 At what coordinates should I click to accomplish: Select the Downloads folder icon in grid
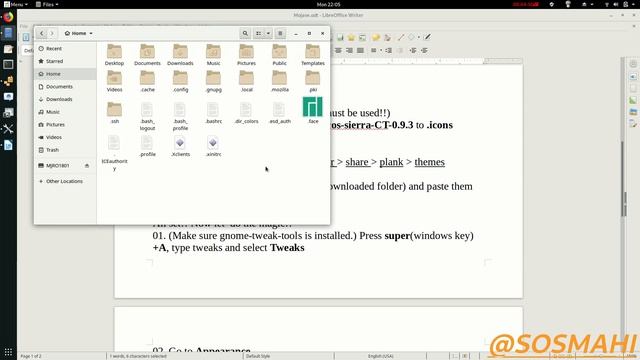(x=180, y=55)
